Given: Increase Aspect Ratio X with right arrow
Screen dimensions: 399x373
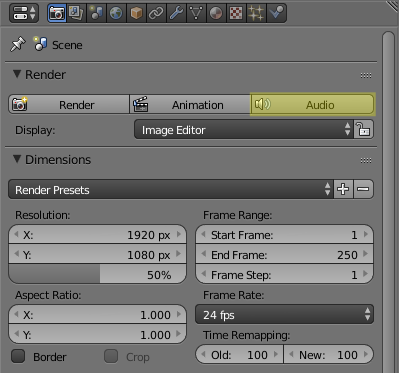Looking at the screenshot, I should pyautogui.click(x=179, y=314).
